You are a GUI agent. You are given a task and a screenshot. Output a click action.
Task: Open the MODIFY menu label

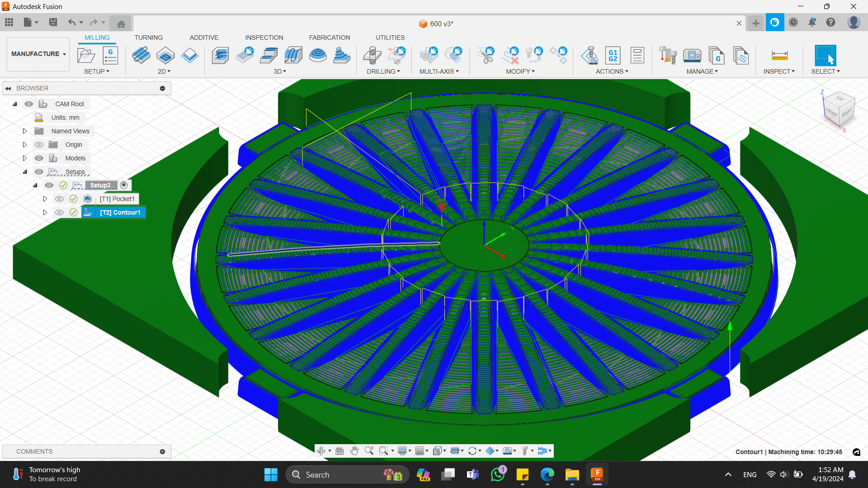point(520,71)
